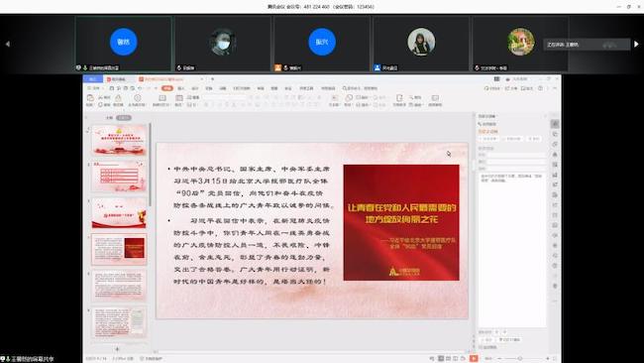Switch slide panel to 大纲 outline view
Image resolution: width=644 pixels, height=363 pixels.
coord(109,118)
